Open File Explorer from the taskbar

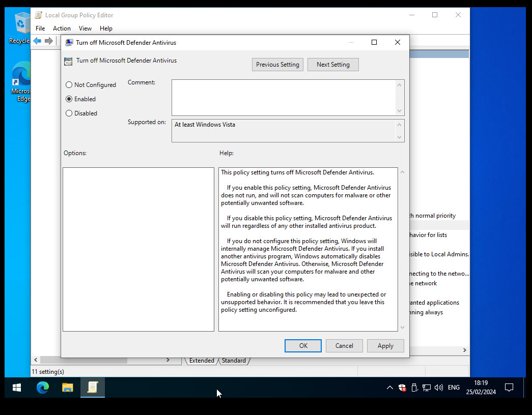click(x=68, y=387)
